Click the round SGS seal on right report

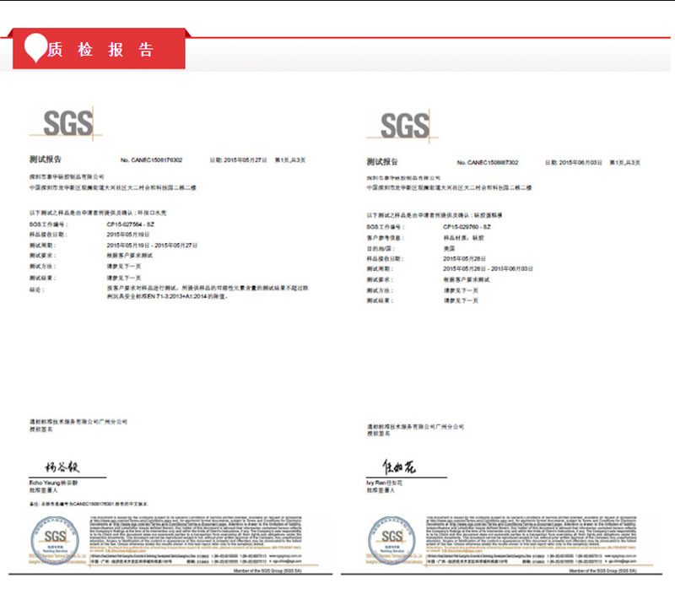391,540
